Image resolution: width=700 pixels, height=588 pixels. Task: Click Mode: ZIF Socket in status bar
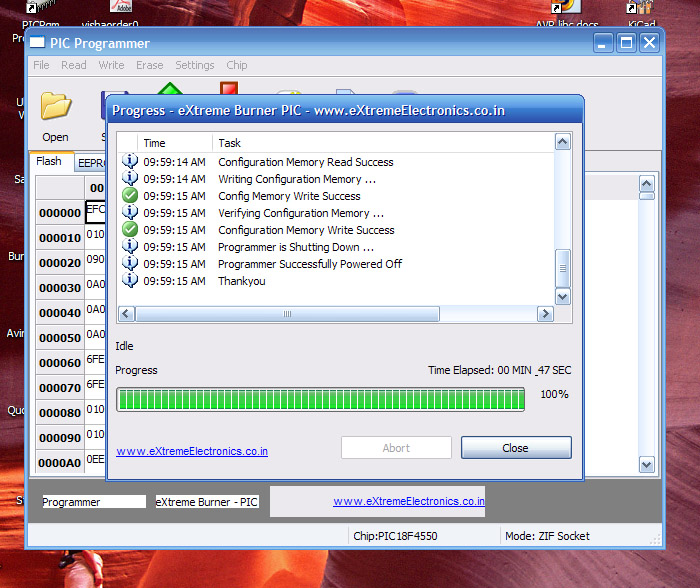click(547, 536)
